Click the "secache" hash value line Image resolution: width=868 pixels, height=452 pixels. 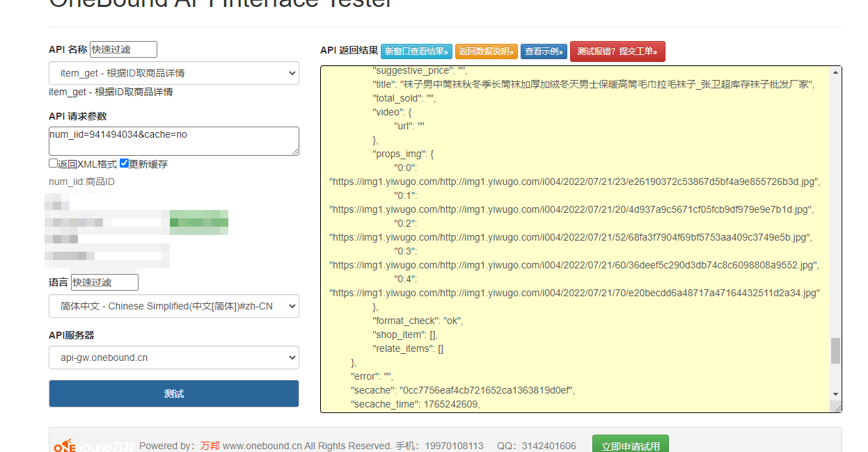pyautogui.click(x=463, y=390)
